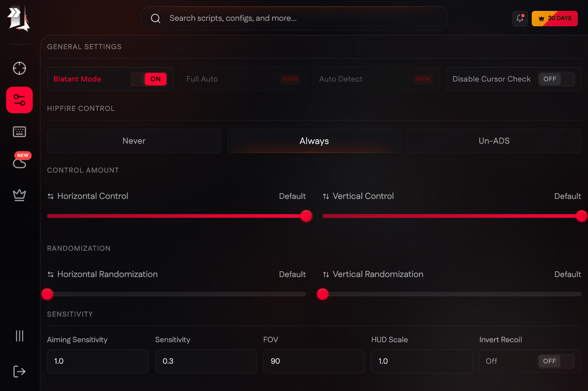Click the Vertical Control slider handle
Image resolution: width=588 pixels, height=391 pixels.
coord(582,216)
